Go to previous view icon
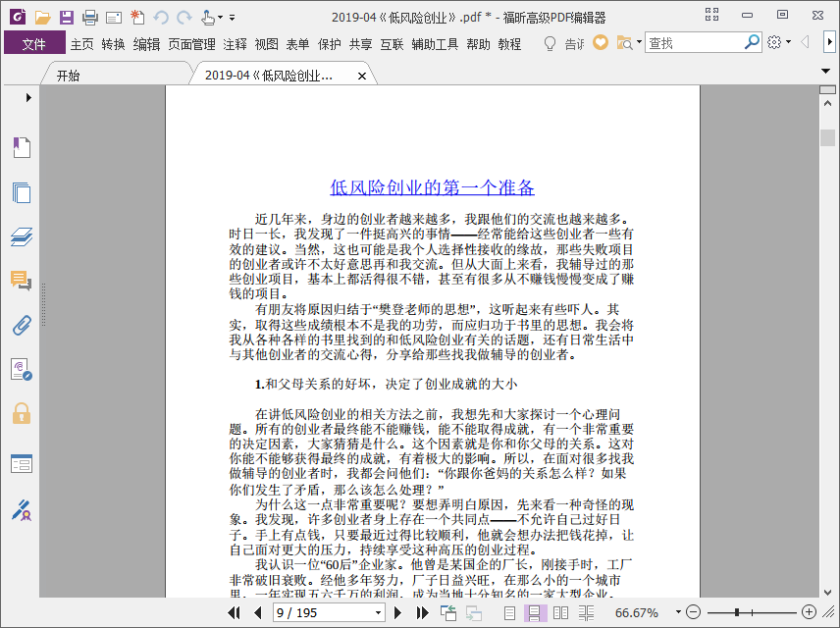The image size is (840, 628). click(x=447, y=612)
